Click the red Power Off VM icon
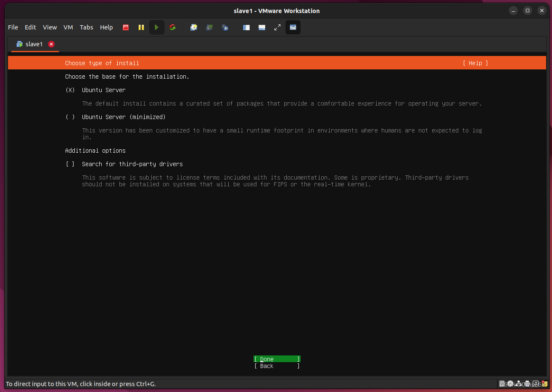 click(x=125, y=27)
